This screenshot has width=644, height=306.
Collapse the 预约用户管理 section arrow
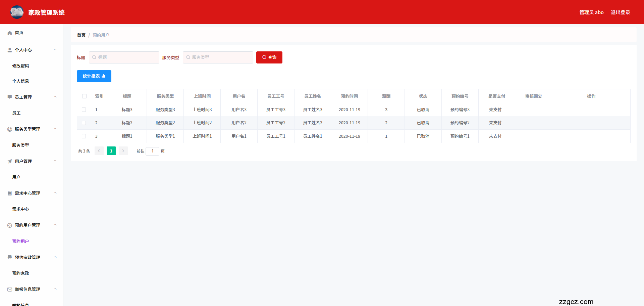(55, 225)
